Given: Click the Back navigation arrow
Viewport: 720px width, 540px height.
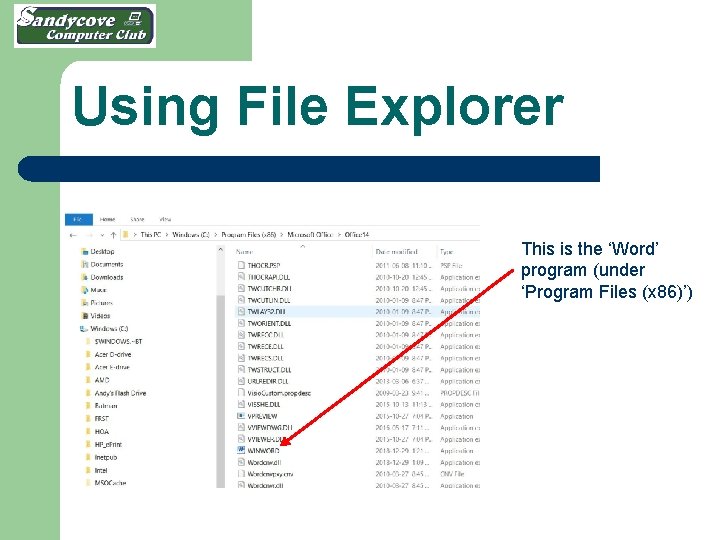Looking at the screenshot, I should [x=73, y=235].
